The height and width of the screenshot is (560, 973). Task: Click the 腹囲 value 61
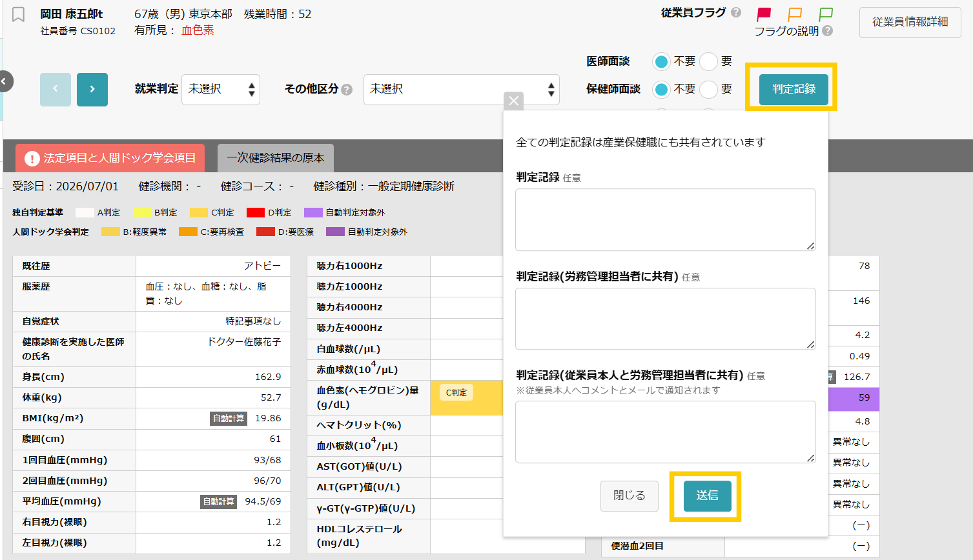click(276, 439)
